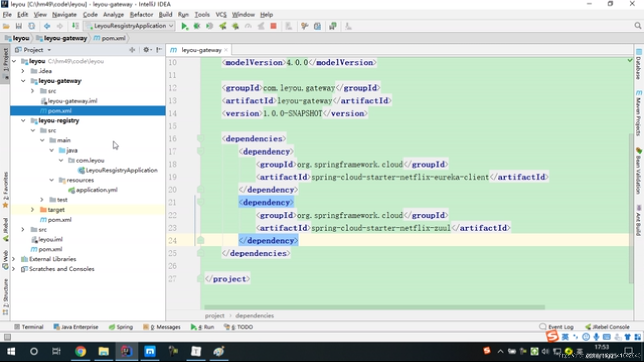Image resolution: width=644 pixels, height=362 pixels.
Task: Expand the test folder
Action: 42,200
